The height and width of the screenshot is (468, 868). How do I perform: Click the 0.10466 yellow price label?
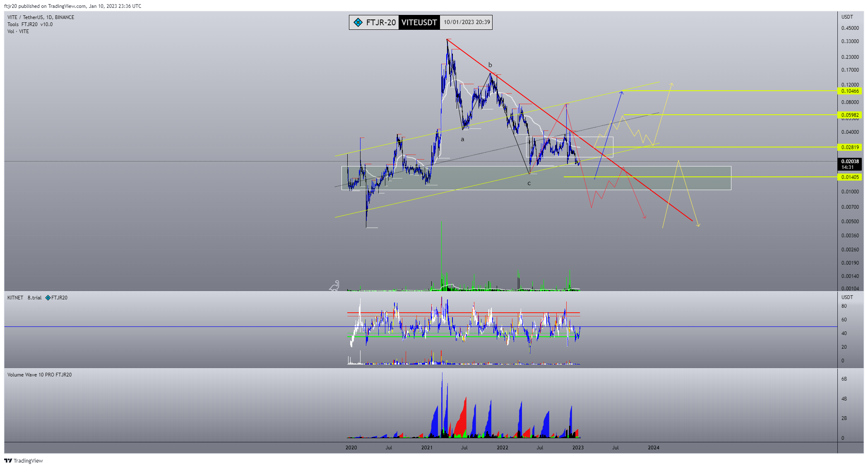(850, 91)
